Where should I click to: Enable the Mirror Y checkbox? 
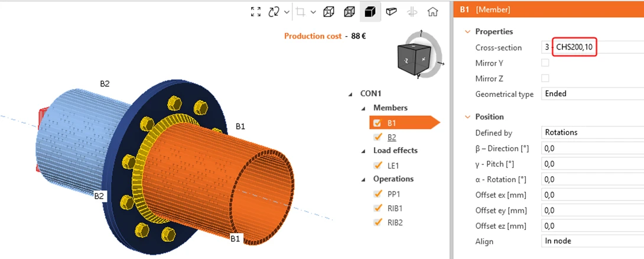pos(545,63)
